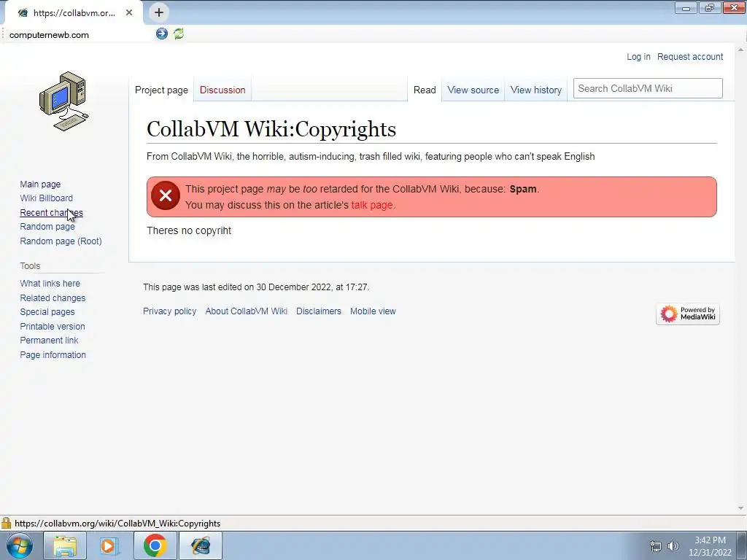
Task: Open About CollabVM Wiki link
Action: (x=247, y=311)
